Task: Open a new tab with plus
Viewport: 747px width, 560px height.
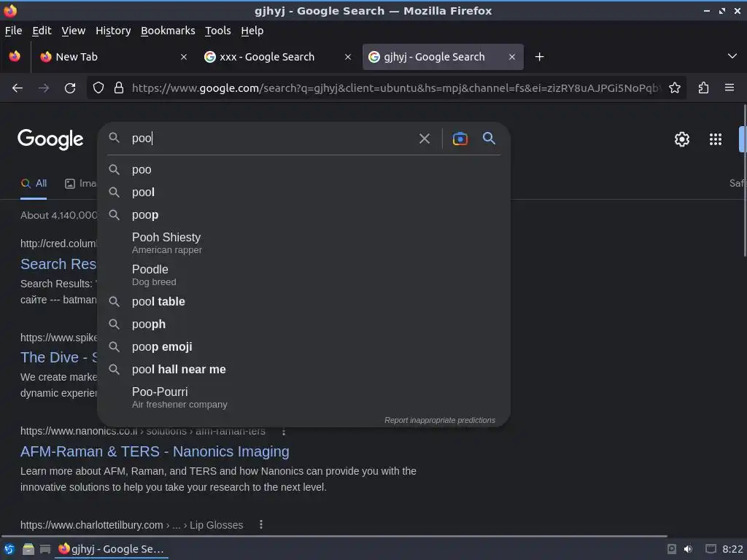Action: pyautogui.click(x=539, y=57)
